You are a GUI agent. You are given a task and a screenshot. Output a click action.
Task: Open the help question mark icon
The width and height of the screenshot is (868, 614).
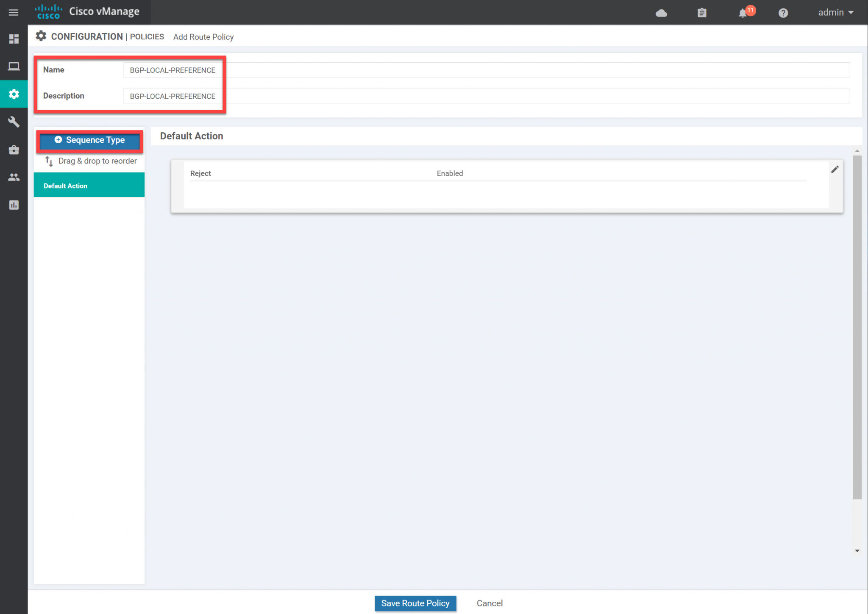(x=783, y=13)
